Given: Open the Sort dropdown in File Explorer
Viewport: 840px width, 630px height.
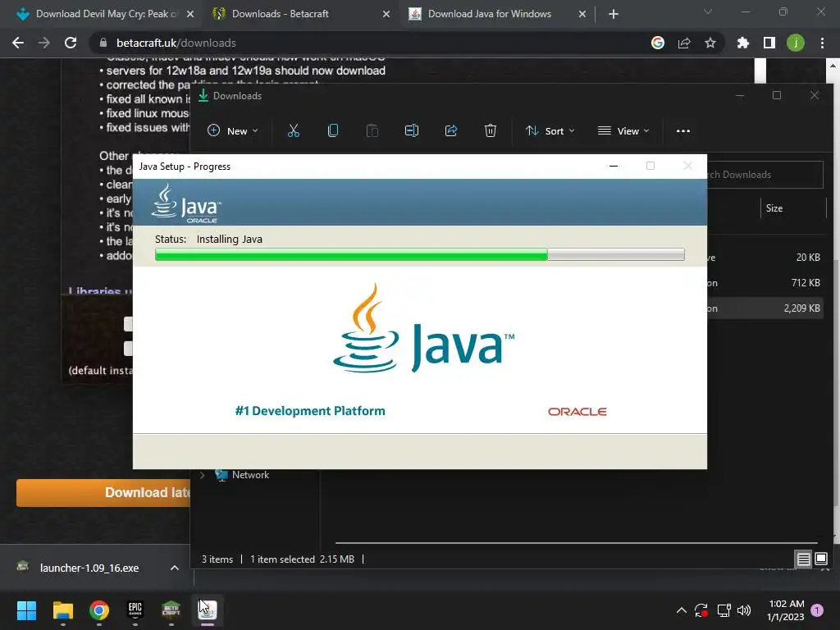Looking at the screenshot, I should [x=550, y=130].
